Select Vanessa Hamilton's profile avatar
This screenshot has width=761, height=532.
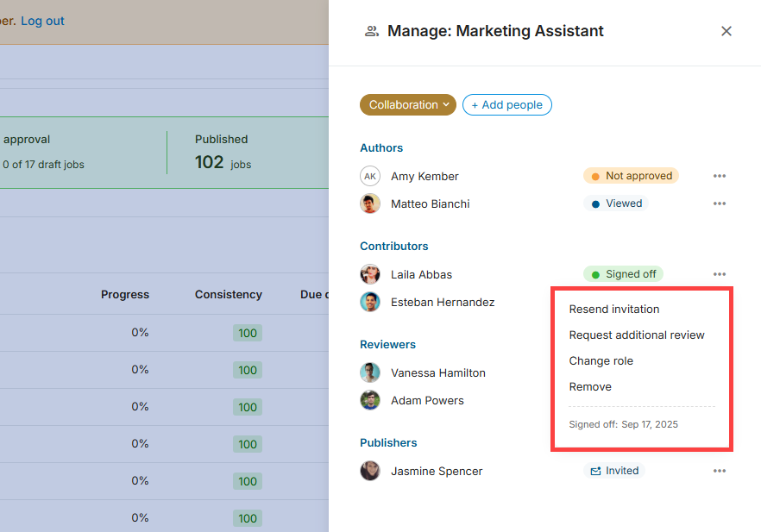point(370,372)
